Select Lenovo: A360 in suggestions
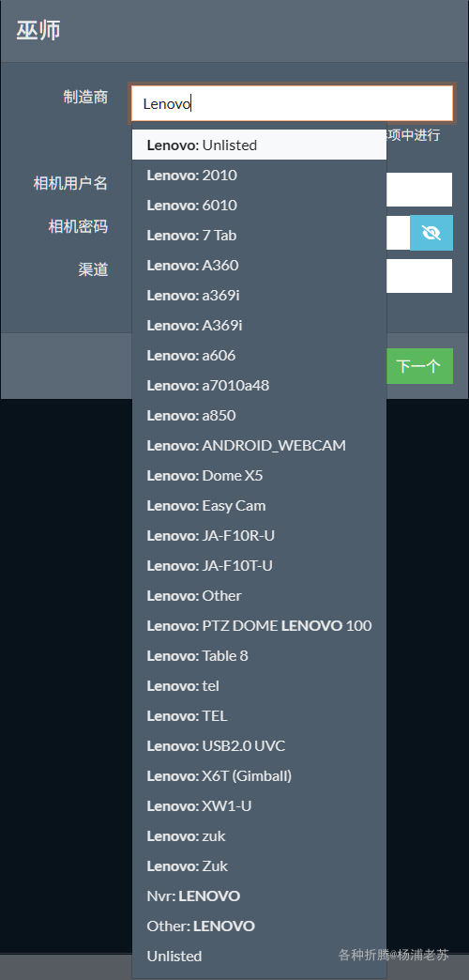This screenshot has width=469, height=980. [x=259, y=265]
